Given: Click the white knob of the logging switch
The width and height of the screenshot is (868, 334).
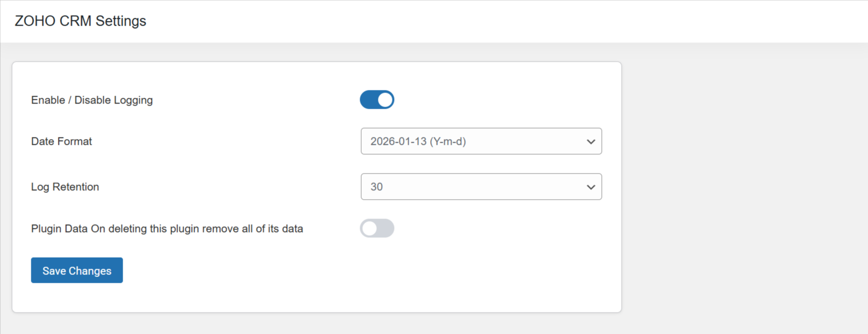Looking at the screenshot, I should tap(385, 100).
